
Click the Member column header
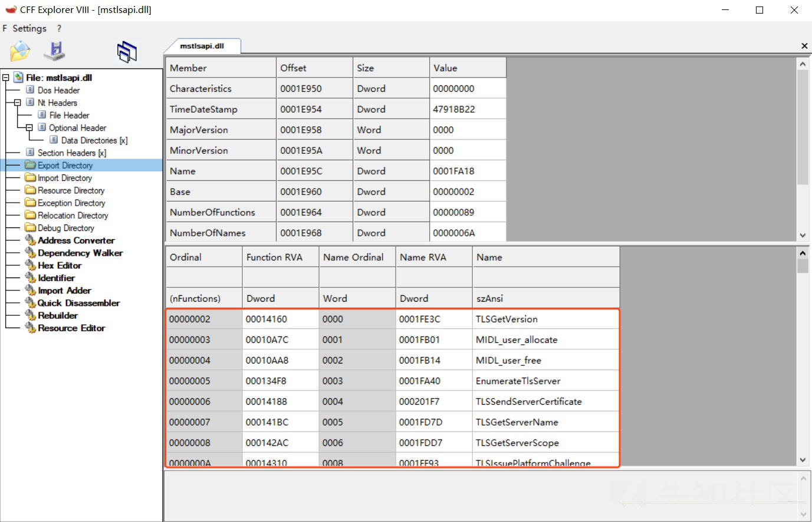click(x=221, y=68)
